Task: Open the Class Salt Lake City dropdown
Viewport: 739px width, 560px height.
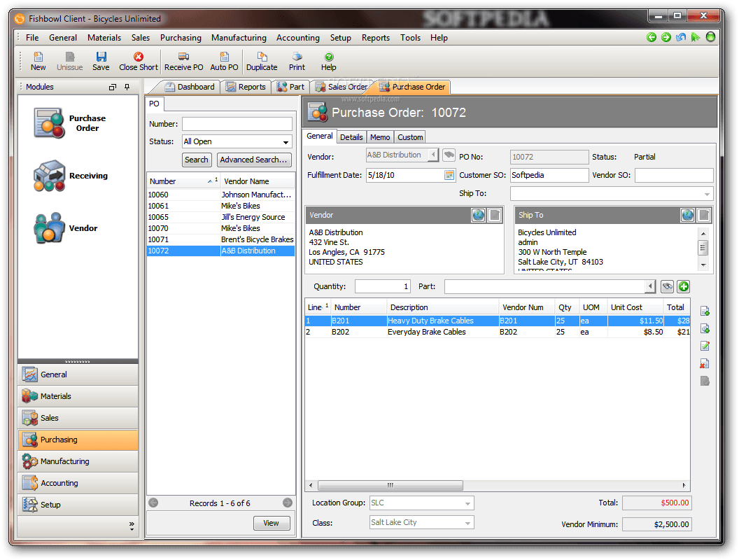Action: pyautogui.click(x=467, y=523)
